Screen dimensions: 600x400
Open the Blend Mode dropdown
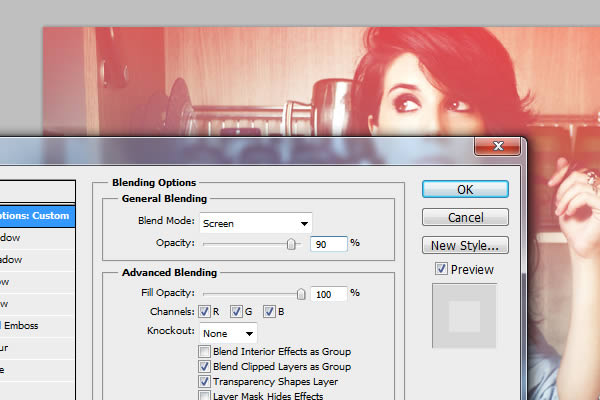256,223
